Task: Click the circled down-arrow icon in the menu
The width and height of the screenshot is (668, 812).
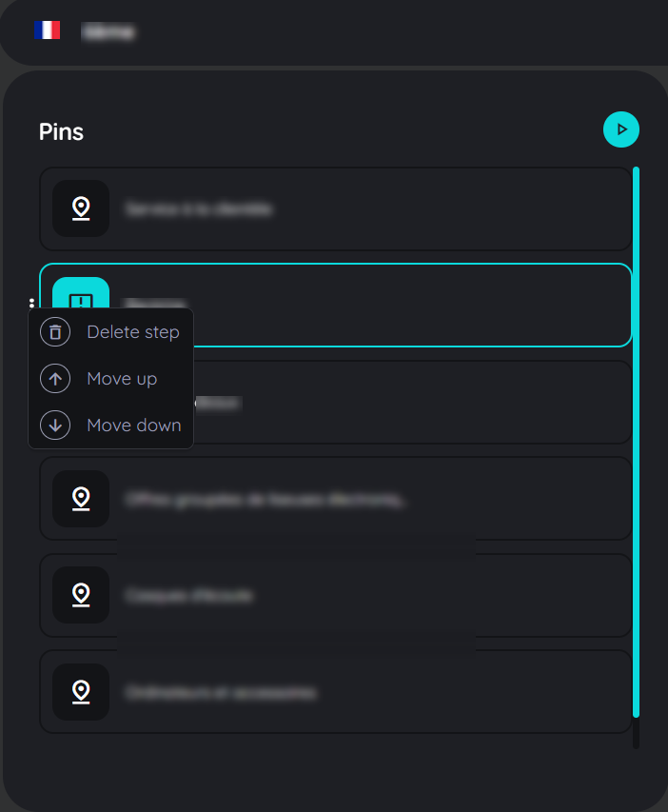Action: click(x=55, y=425)
